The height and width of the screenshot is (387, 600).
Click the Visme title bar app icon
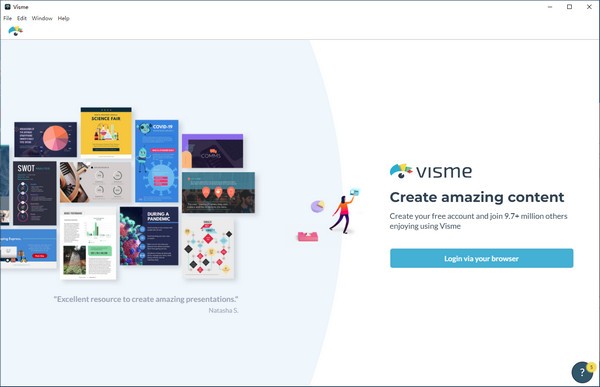click(x=7, y=7)
